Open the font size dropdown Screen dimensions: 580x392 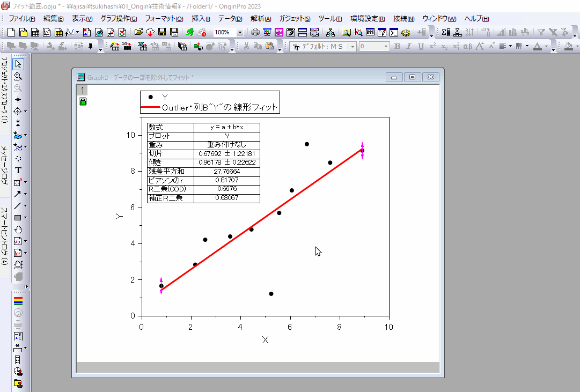386,46
